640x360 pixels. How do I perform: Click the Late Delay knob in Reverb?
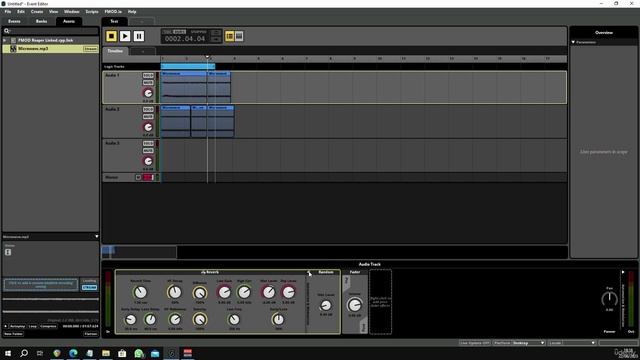tap(150, 320)
